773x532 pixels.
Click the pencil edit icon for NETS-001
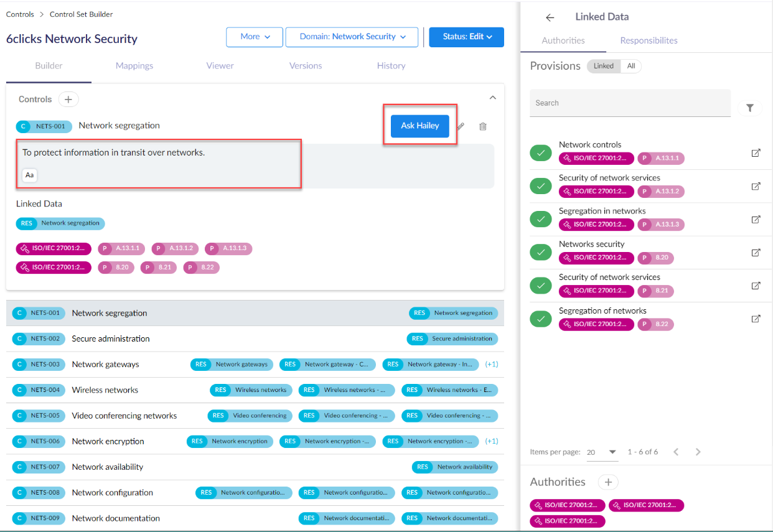[x=461, y=126]
